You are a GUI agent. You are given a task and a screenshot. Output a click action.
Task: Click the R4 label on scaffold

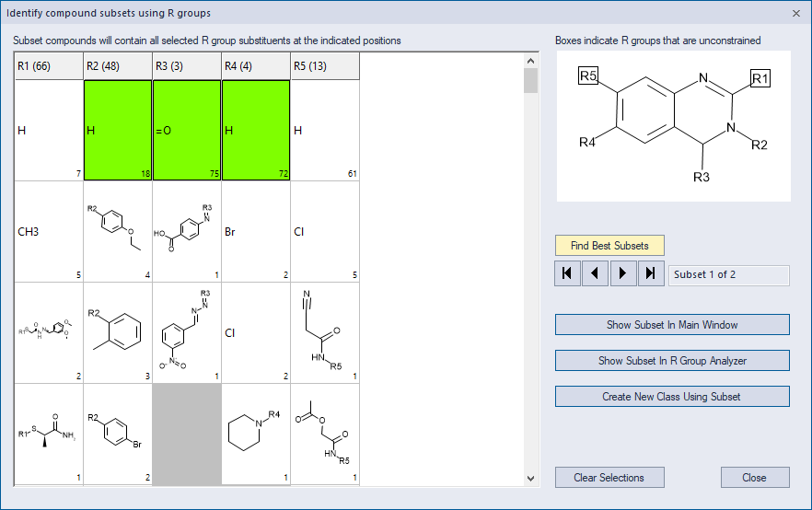point(587,143)
